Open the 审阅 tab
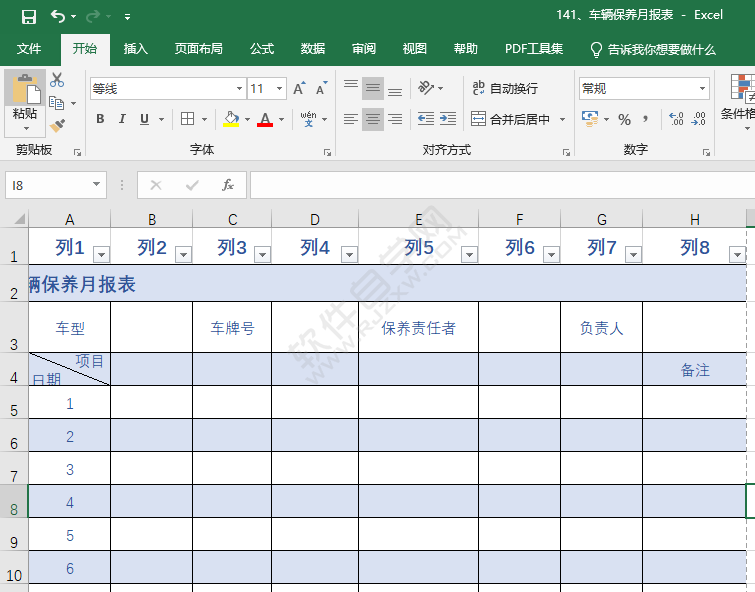The height and width of the screenshot is (592, 755). 364,49
